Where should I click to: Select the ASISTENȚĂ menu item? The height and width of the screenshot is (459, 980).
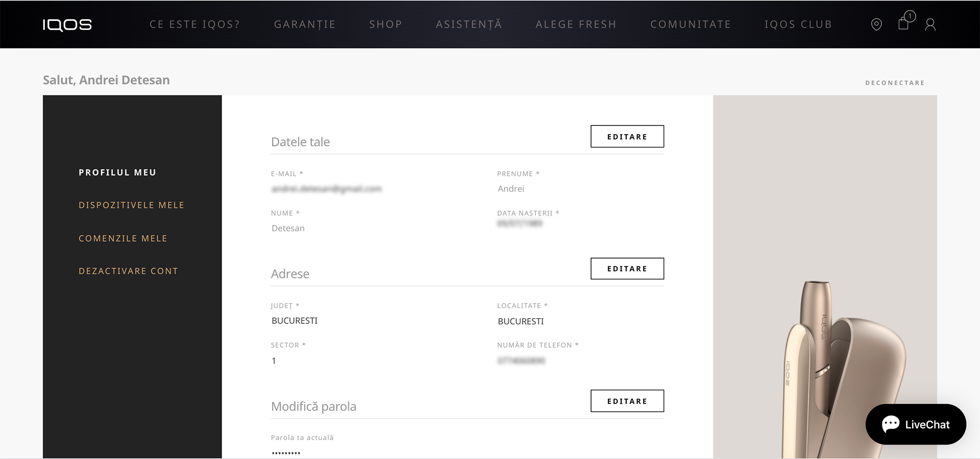469,24
